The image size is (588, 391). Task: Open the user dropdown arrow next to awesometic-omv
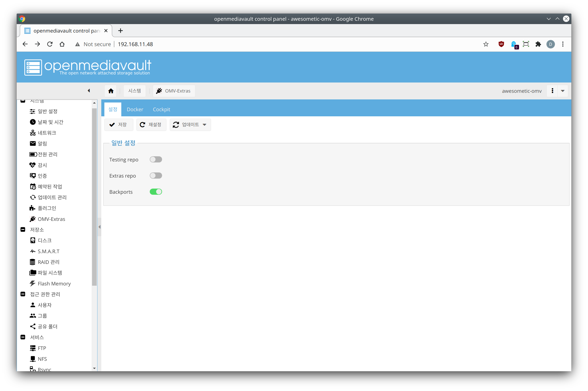[x=563, y=91]
